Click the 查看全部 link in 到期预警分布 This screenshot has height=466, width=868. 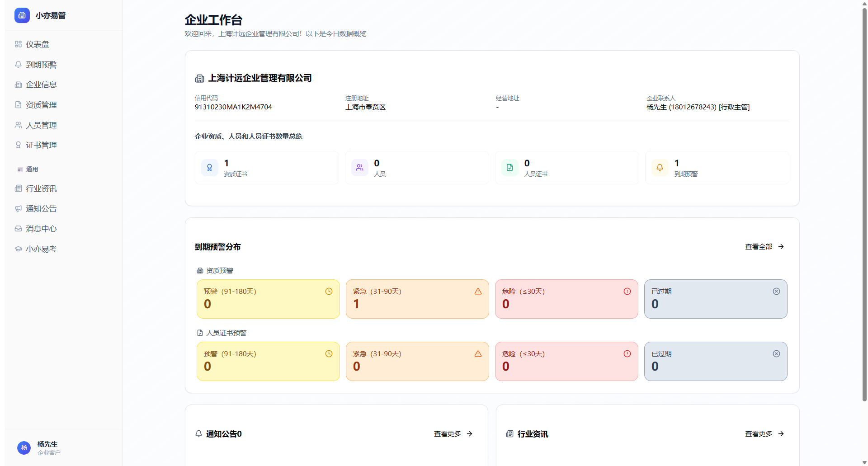[x=764, y=247]
